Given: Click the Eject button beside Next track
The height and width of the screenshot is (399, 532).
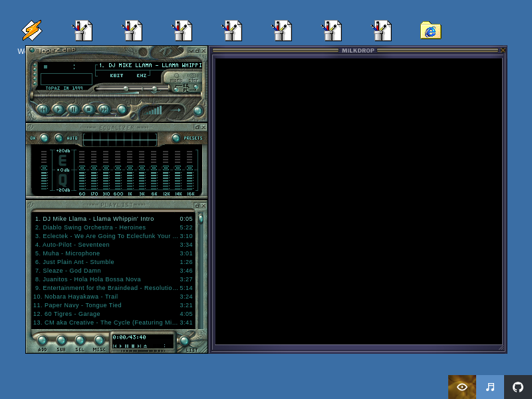Looking at the screenshot, I should click(x=122, y=109).
